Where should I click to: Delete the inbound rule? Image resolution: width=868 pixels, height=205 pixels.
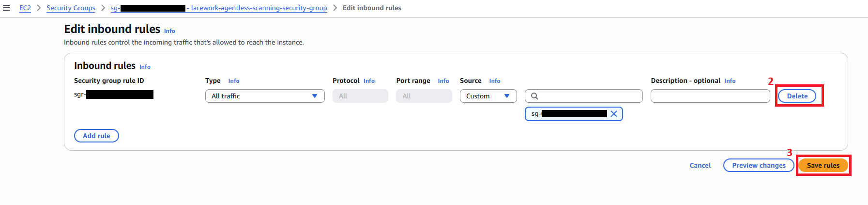pos(797,96)
